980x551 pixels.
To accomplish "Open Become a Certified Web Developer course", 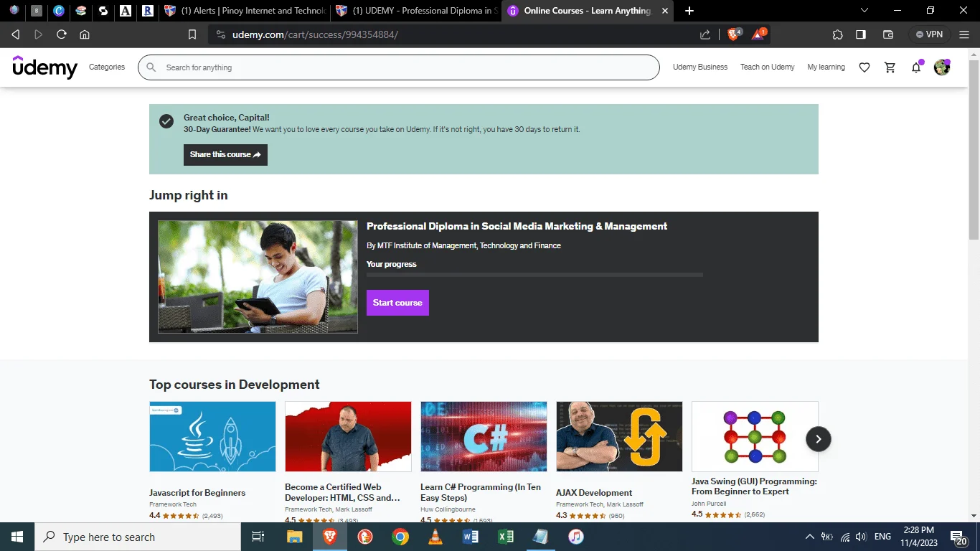I will (x=342, y=492).
